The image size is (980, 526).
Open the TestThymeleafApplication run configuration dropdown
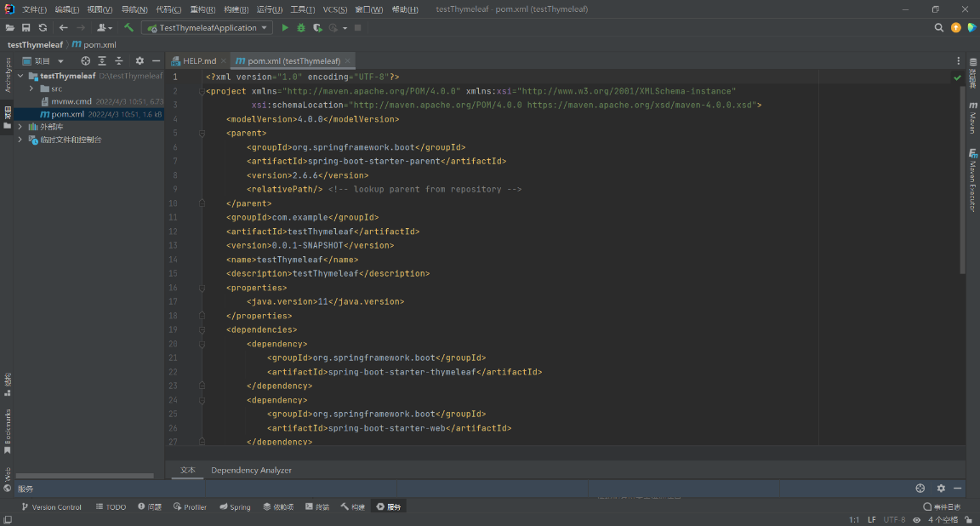coord(207,27)
